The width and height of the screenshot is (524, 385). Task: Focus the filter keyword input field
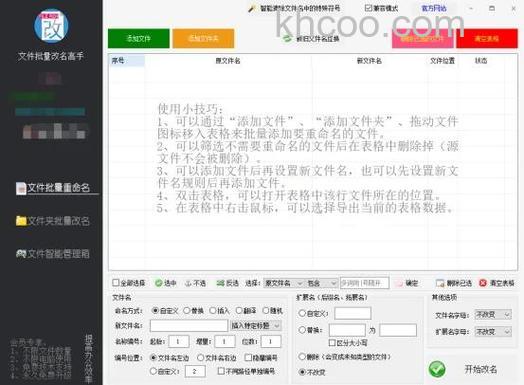pos(365,283)
